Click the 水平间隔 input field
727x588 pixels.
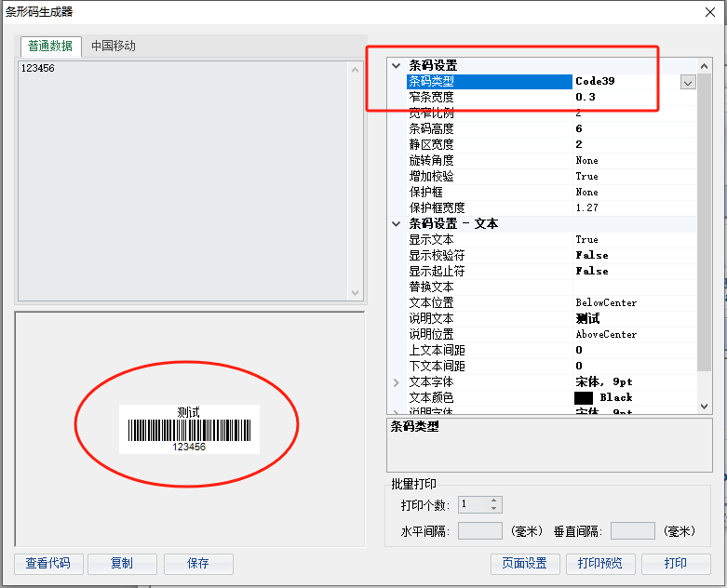480,531
